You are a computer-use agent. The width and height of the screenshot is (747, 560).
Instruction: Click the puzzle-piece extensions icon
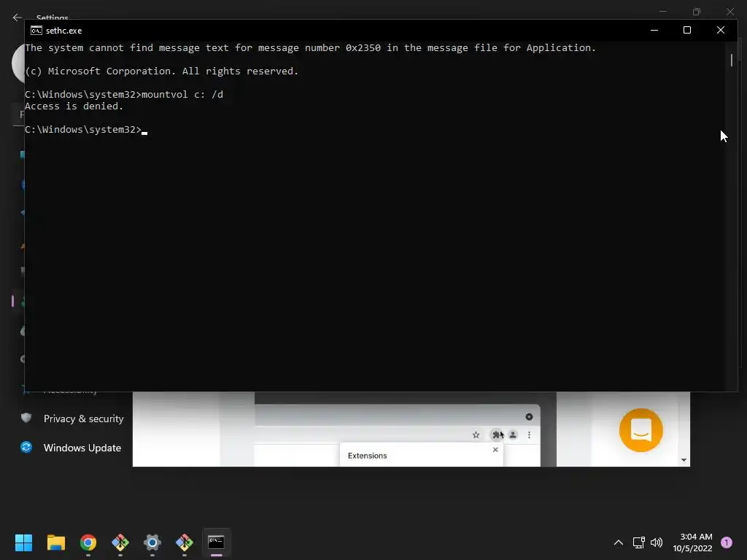(x=496, y=435)
